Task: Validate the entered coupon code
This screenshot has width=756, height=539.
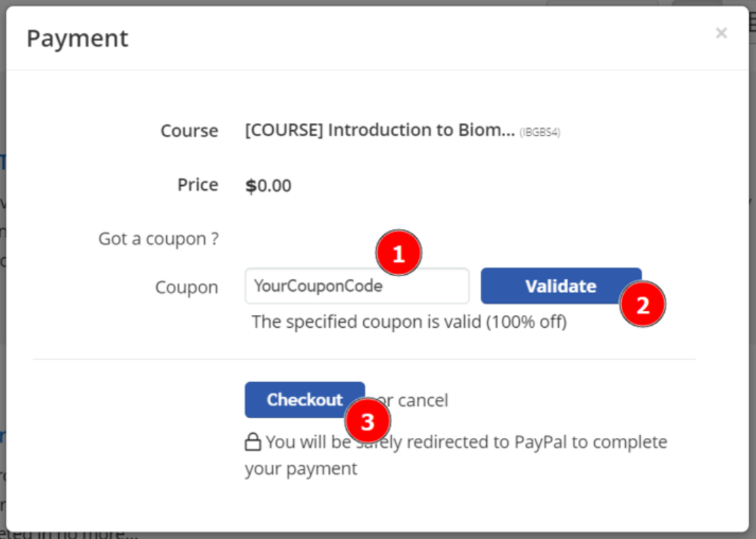Action: point(561,286)
